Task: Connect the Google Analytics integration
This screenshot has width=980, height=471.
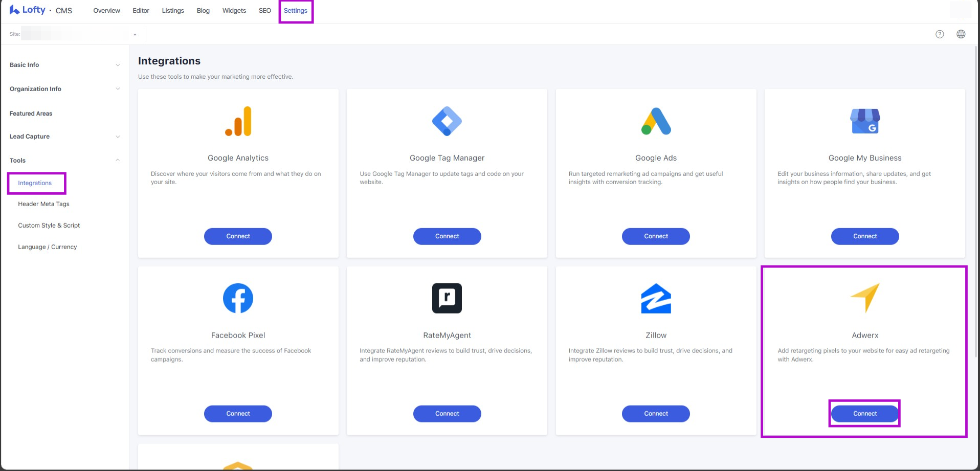Action: point(238,236)
